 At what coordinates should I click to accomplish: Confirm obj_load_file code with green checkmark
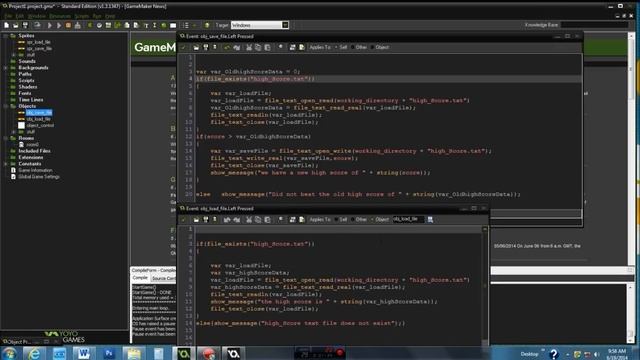(183, 220)
